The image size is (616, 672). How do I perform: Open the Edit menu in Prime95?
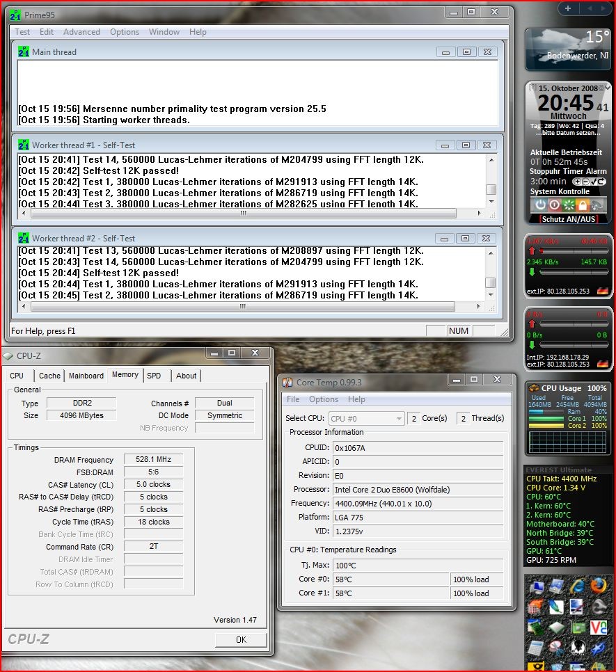click(x=47, y=32)
